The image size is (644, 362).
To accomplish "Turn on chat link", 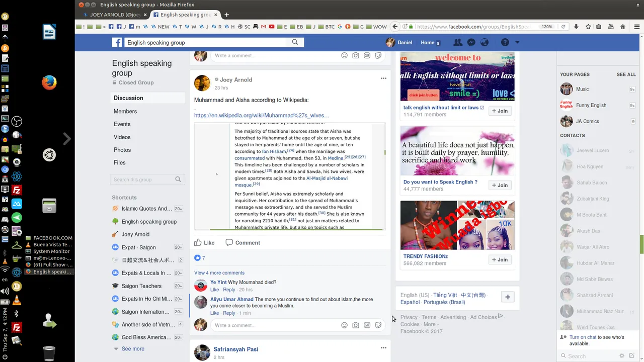I will pos(583,337).
